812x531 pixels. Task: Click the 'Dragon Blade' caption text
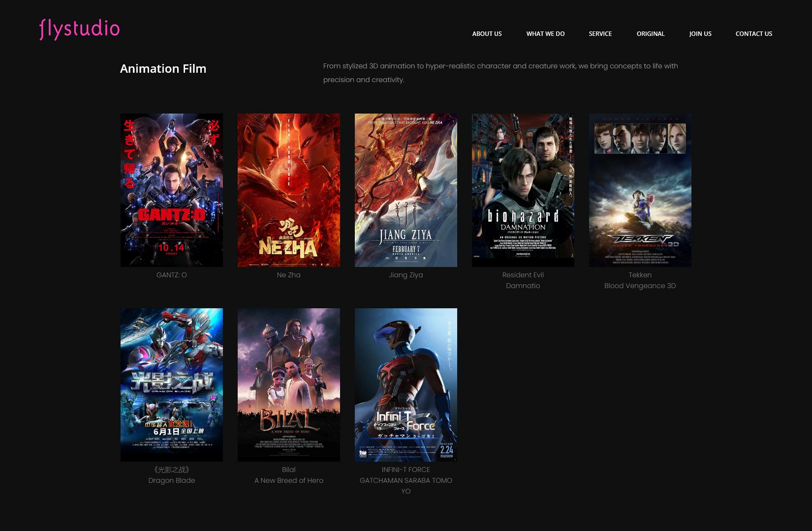pos(172,480)
